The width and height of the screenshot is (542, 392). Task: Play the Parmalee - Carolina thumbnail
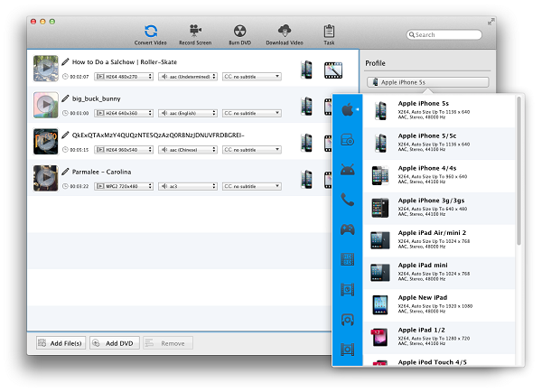pyautogui.click(x=46, y=178)
